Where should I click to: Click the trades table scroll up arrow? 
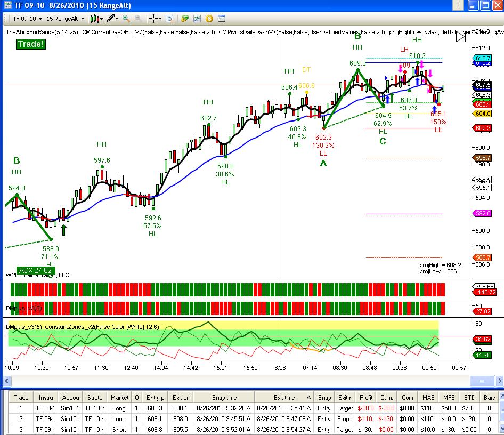pos(502,397)
